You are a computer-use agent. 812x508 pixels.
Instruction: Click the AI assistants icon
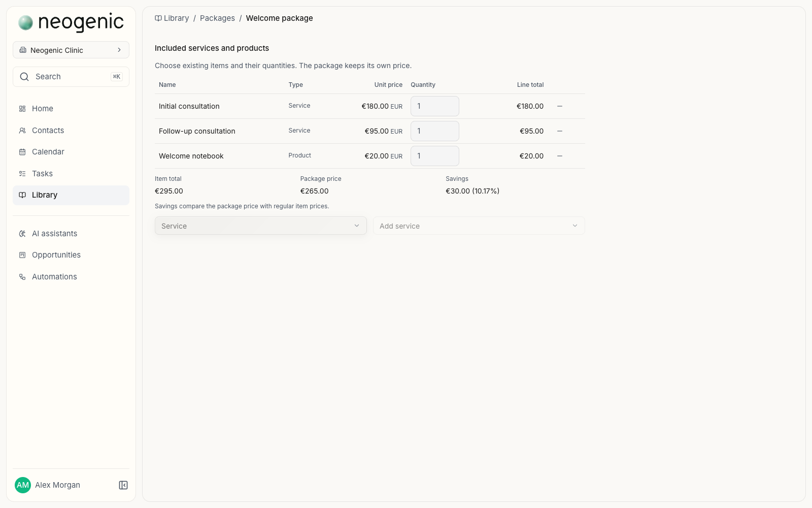(22, 234)
